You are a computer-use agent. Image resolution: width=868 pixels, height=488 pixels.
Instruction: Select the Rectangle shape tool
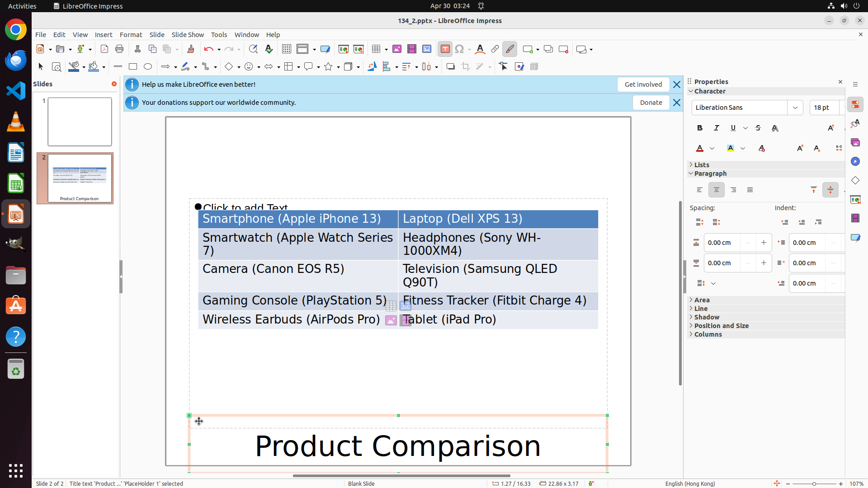[133, 67]
